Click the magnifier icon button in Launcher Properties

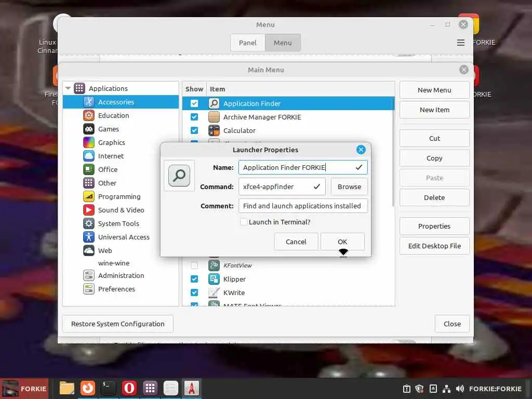tap(179, 176)
